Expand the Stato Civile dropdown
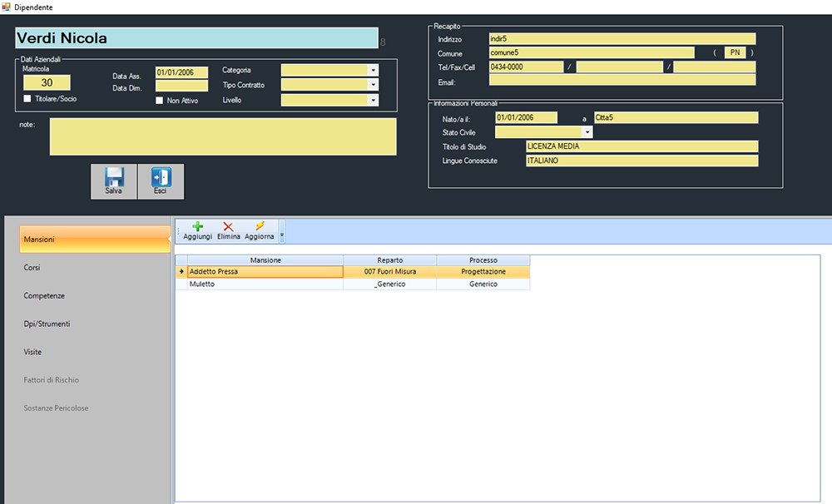 click(587, 132)
